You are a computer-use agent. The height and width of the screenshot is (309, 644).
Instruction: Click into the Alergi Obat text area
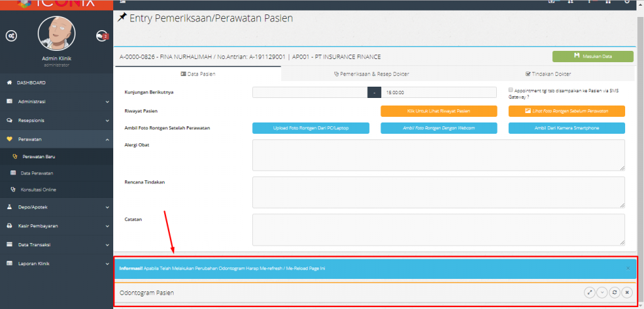(438, 155)
